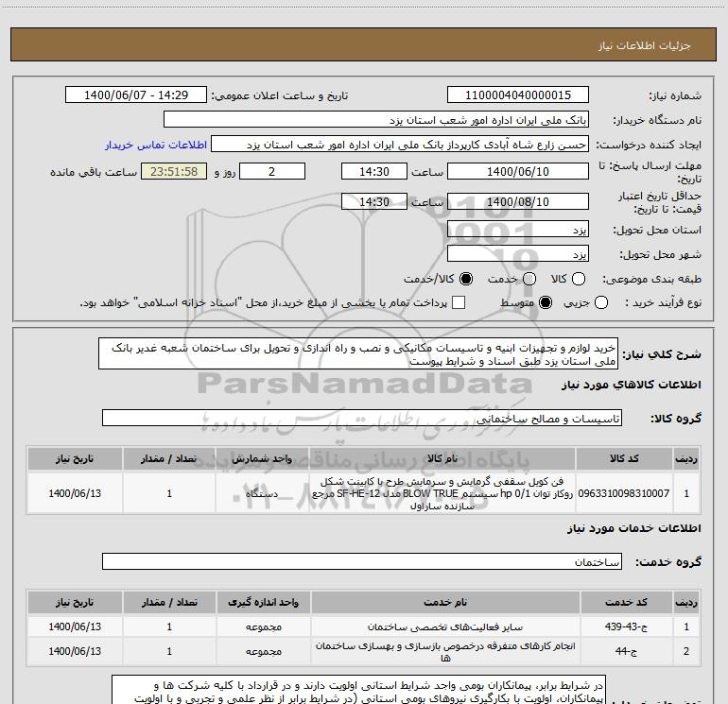Click service code ج-43-439
728x704 pixels.
pyautogui.click(x=626, y=627)
